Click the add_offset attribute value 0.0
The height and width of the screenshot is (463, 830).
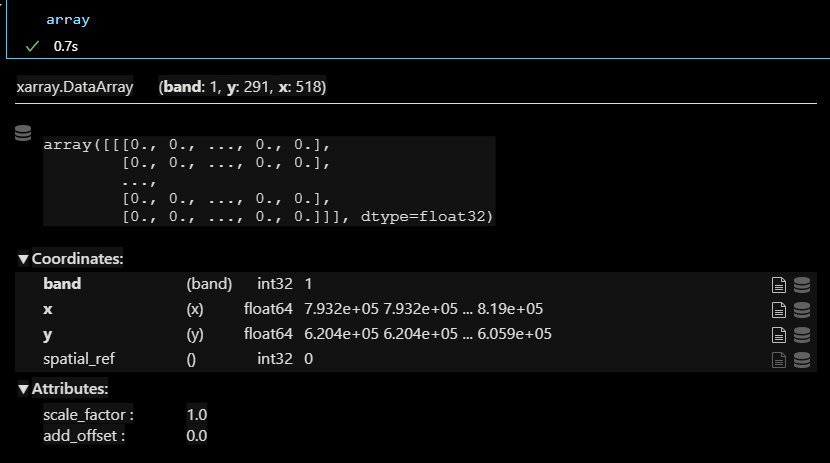[x=196, y=436]
